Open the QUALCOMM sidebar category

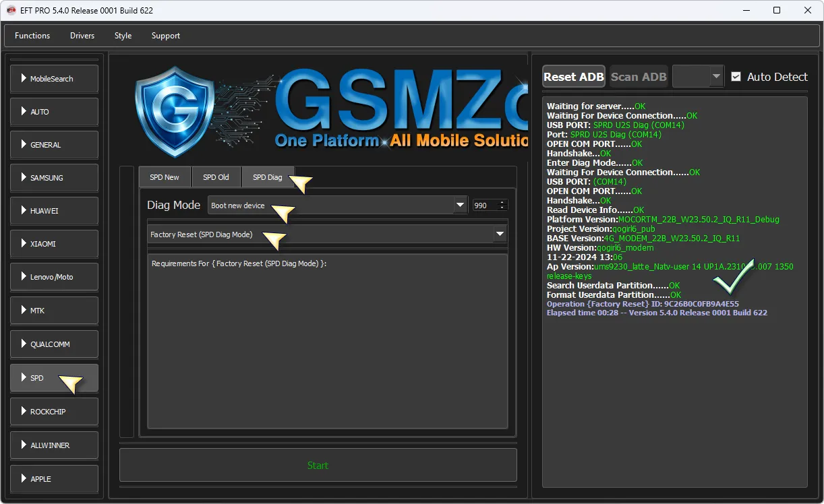tap(54, 344)
